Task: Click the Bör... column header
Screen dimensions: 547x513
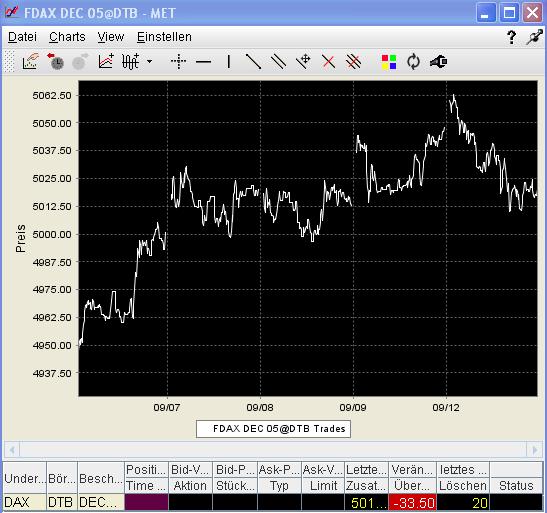Action: coord(62,478)
